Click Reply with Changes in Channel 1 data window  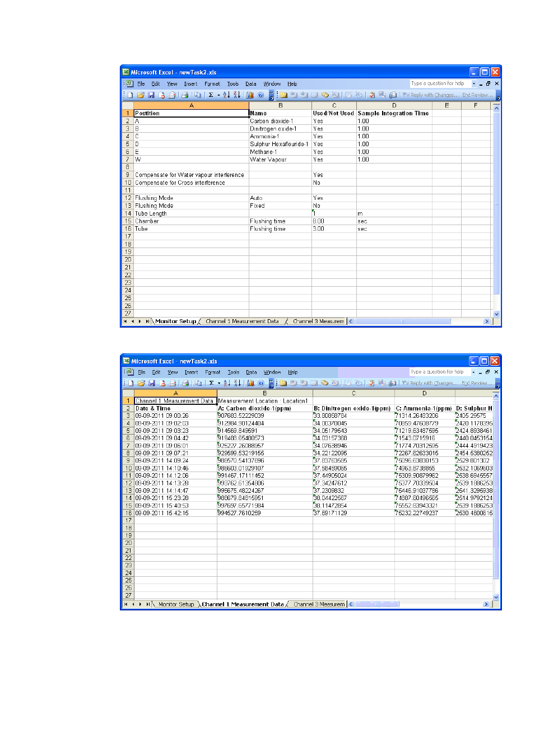tap(431, 384)
